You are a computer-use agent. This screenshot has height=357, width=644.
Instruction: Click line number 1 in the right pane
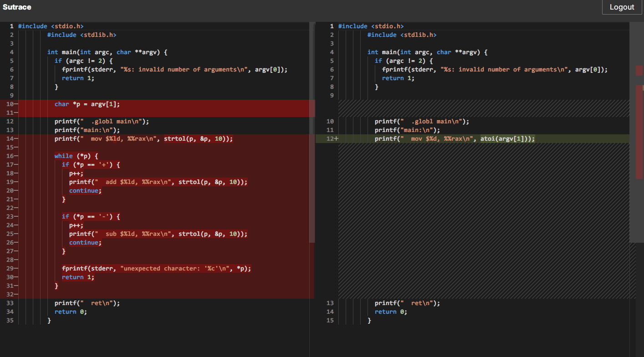[331, 26]
